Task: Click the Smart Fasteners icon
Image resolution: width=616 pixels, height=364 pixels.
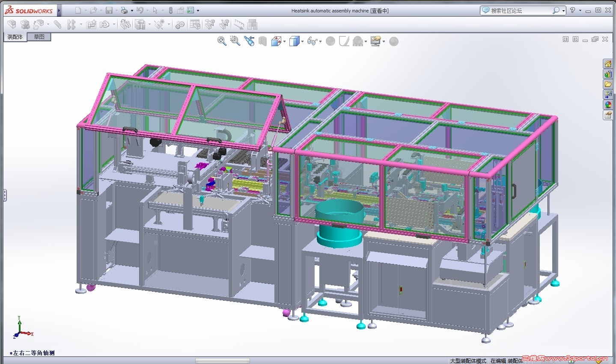Action: [91, 25]
